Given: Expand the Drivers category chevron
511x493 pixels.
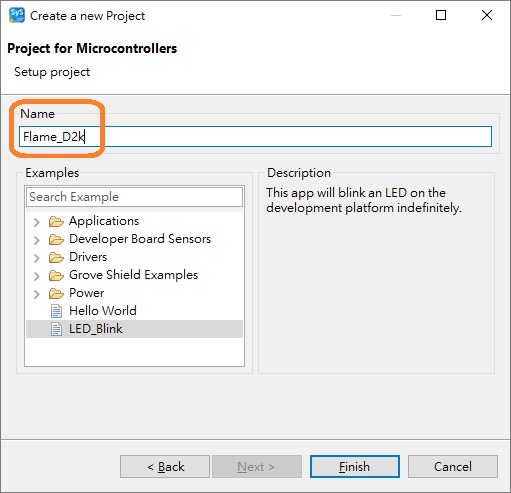Looking at the screenshot, I should point(37,258).
